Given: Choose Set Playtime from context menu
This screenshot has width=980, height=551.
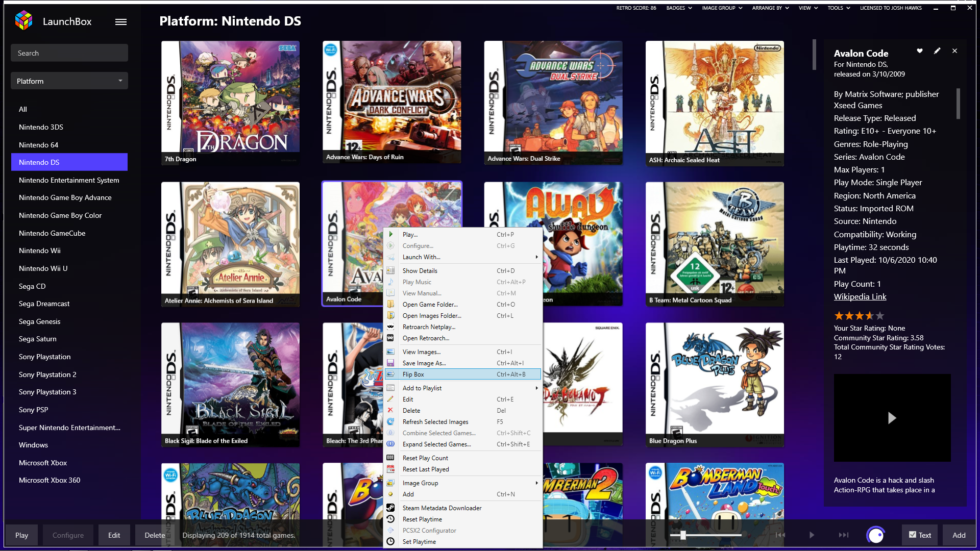Looking at the screenshot, I should 463,541.
